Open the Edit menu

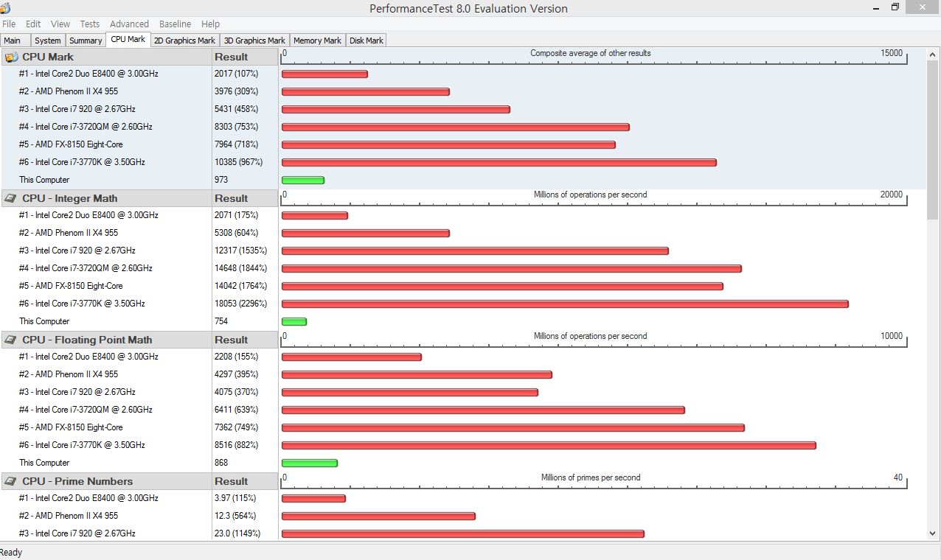pyautogui.click(x=33, y=24)
